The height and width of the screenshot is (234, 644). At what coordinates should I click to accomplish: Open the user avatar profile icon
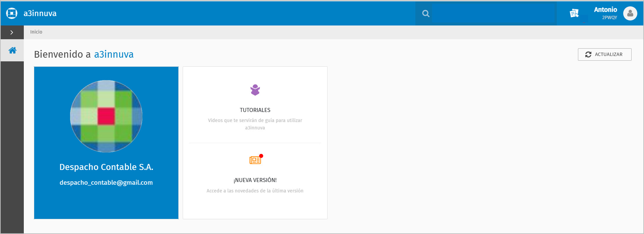pyautogui.click(x=630, y=13)
